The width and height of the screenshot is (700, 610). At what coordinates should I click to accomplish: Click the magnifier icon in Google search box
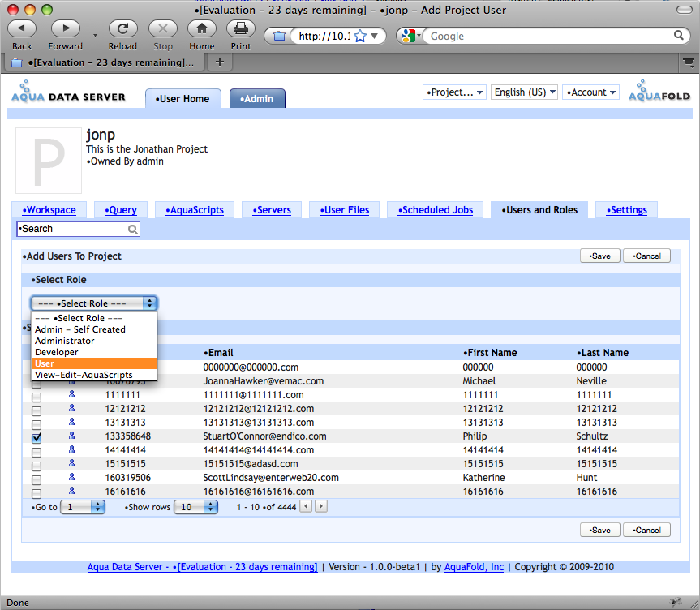678,35
